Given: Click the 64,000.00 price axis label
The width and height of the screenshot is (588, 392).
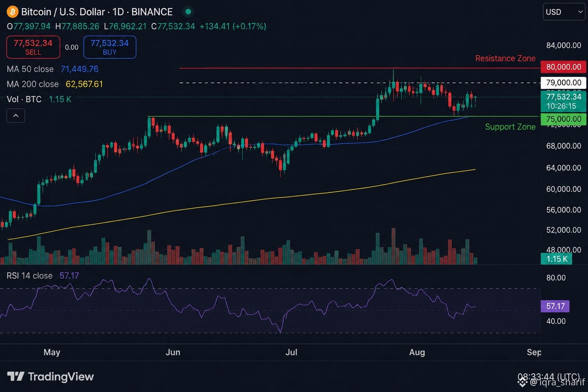Looking at the screenshot, I should tap(563, 168).
